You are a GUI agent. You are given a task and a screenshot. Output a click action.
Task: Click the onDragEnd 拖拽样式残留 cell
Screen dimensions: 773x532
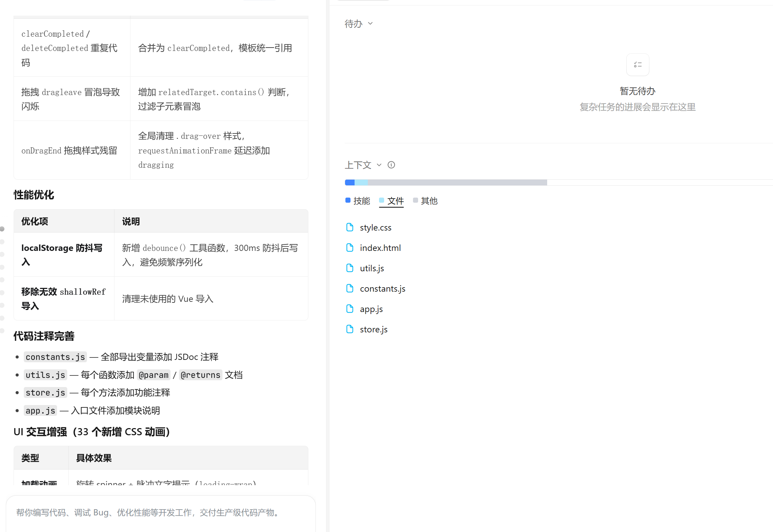(72, 150)
